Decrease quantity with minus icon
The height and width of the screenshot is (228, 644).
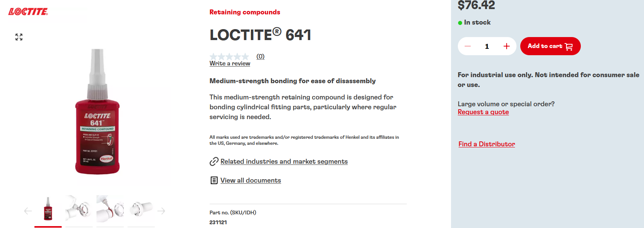point(468,46)
